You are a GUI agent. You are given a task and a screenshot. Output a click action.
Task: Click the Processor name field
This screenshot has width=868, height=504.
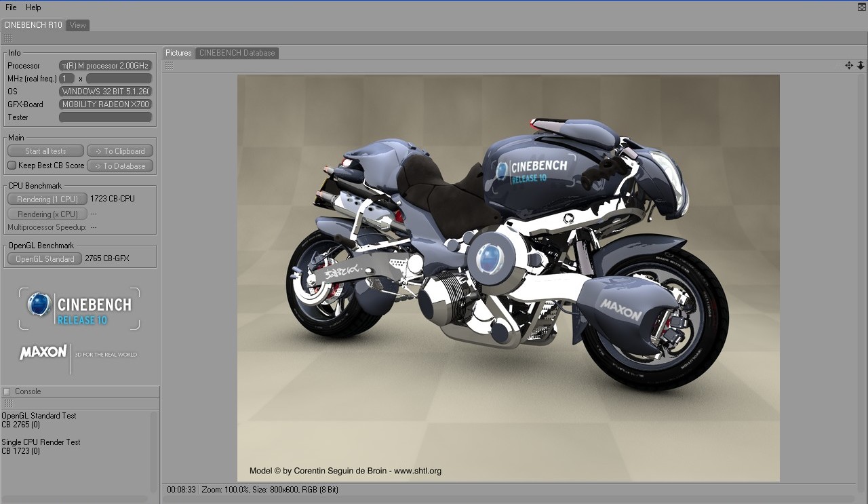pos(105,66)
